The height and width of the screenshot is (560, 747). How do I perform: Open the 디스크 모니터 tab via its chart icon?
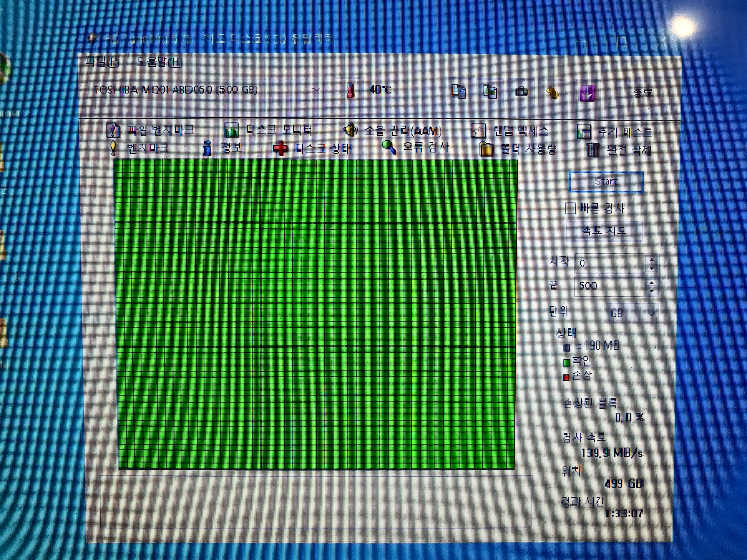pos(231,130)
